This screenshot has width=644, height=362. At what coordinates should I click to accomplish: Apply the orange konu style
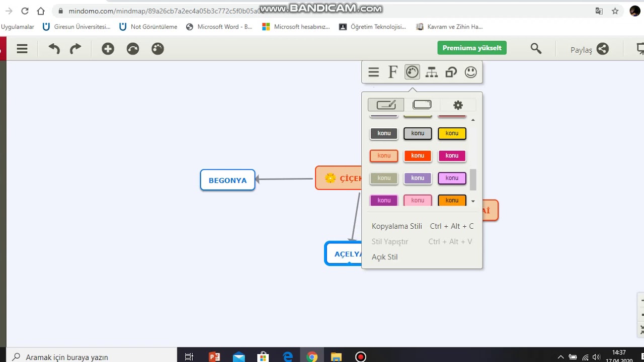pos(452,200)
